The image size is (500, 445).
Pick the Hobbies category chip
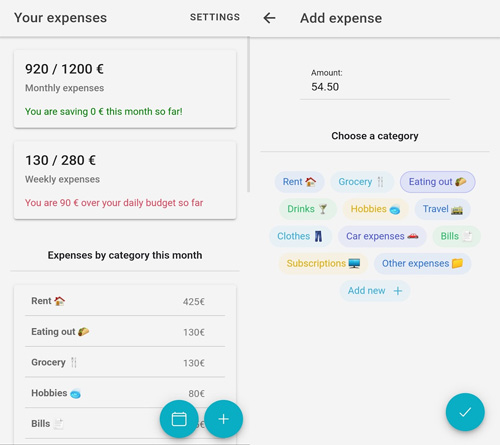375,209
